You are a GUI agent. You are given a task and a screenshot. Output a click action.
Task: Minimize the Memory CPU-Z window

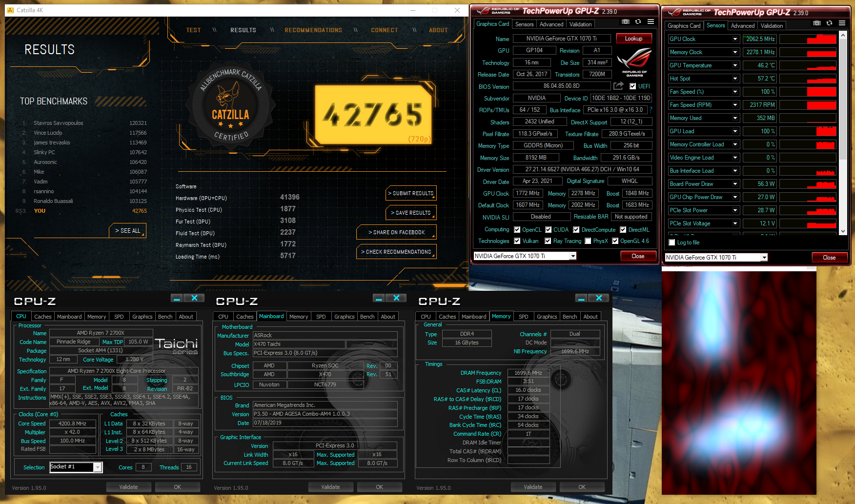coord(581,298)
